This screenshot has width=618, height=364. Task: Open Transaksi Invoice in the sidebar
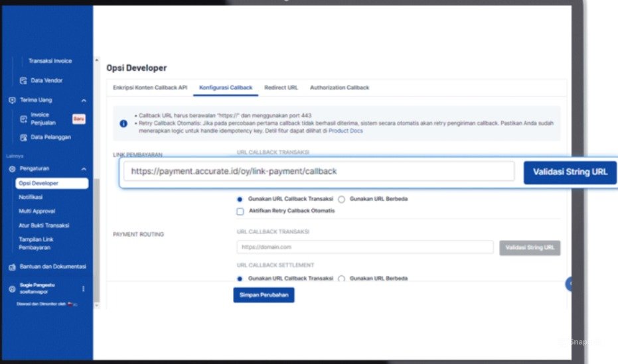[x=50, y=61]
